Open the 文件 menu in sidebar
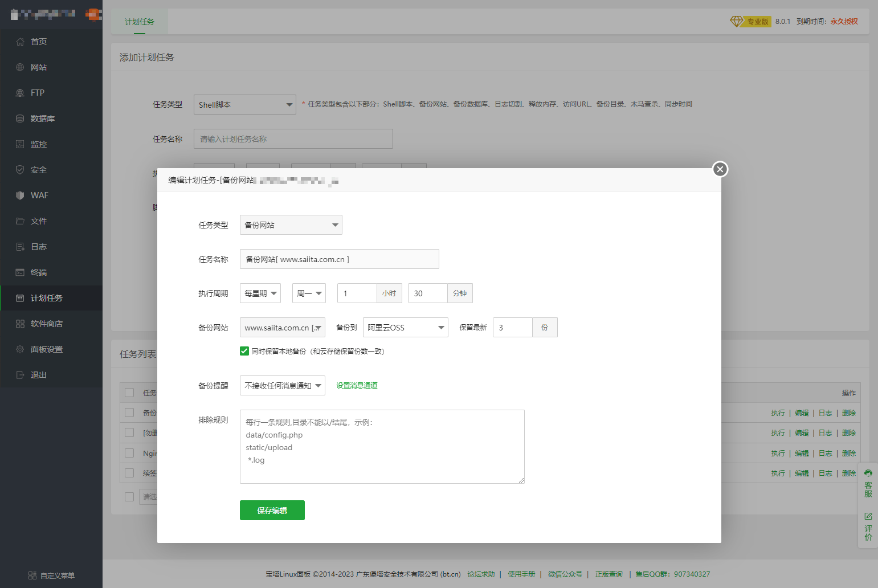Viewport: 878px width, 588px height. 39,221
